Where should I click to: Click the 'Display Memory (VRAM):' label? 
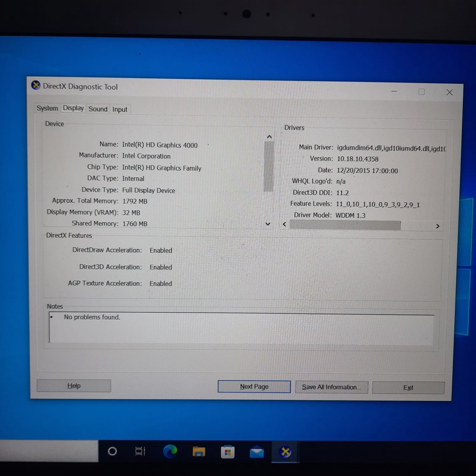pyautogui.click(x=82, y=212)
